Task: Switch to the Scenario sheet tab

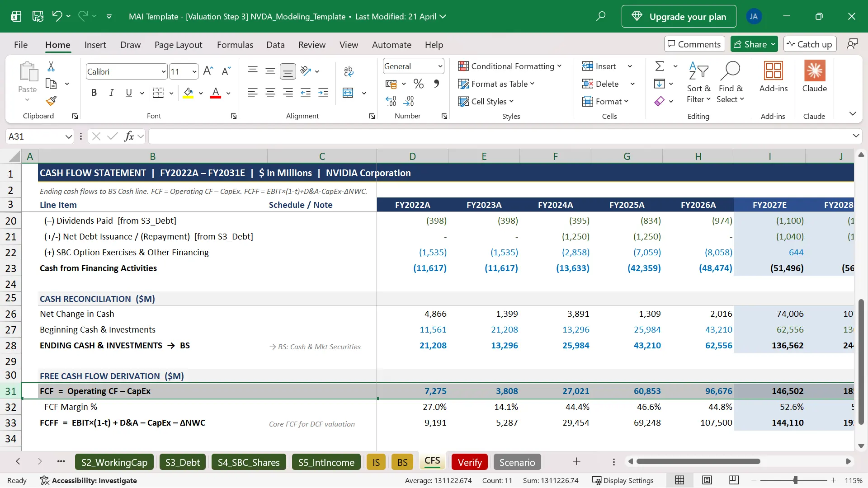Action: [517, 462]
